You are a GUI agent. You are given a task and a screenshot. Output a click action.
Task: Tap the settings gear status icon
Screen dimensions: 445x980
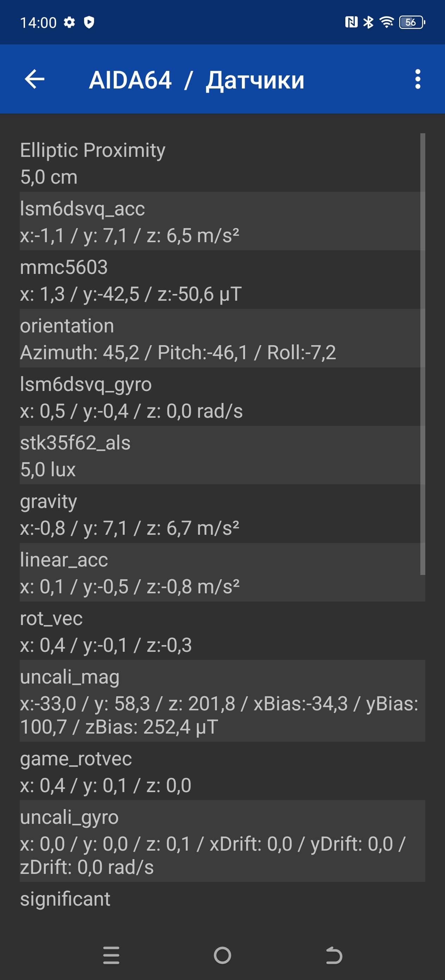pos(69,23)
